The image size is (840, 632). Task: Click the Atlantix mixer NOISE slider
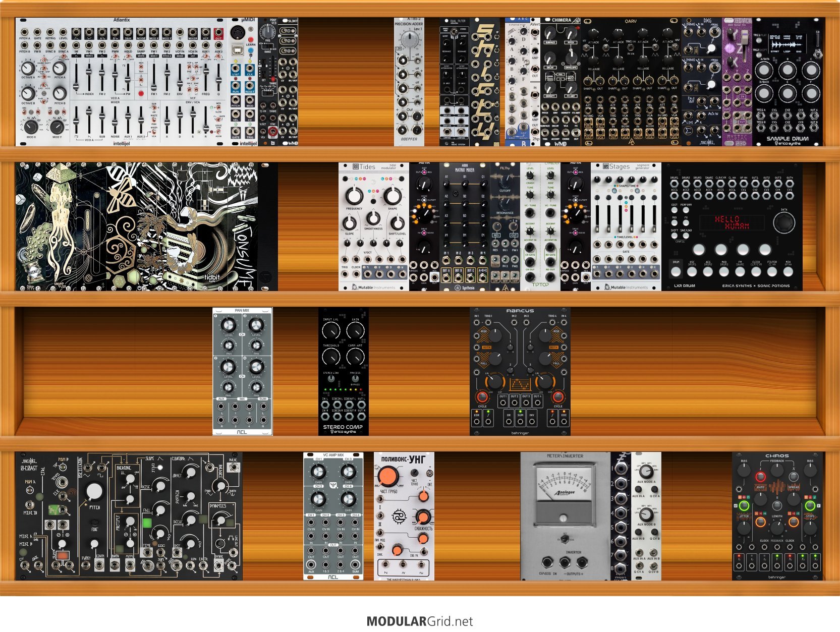coord(115,120)
